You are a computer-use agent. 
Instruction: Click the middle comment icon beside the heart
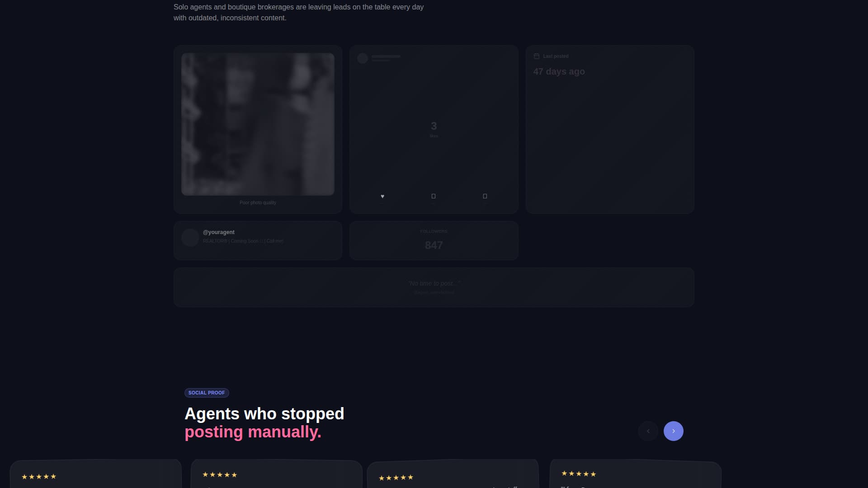click(434, 196)
